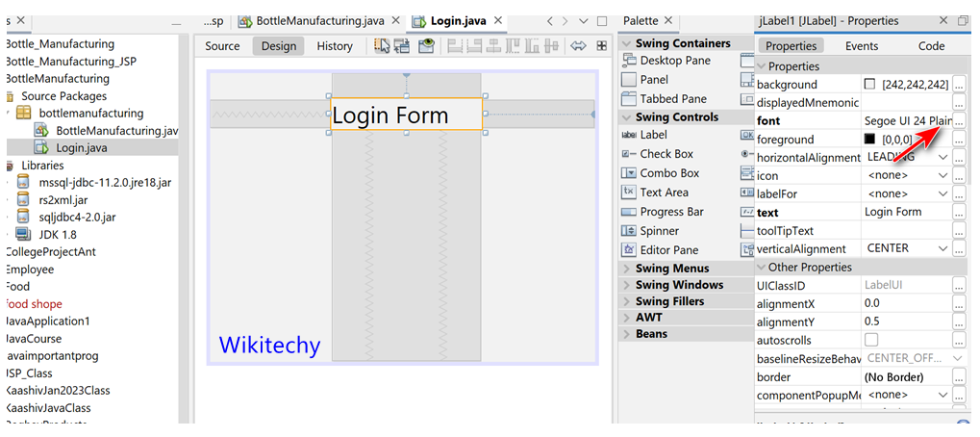The height and width of the screenshot is (437, 980).
Task: Toggle the autoscrolls checkbox
Action: pos(871,341)
